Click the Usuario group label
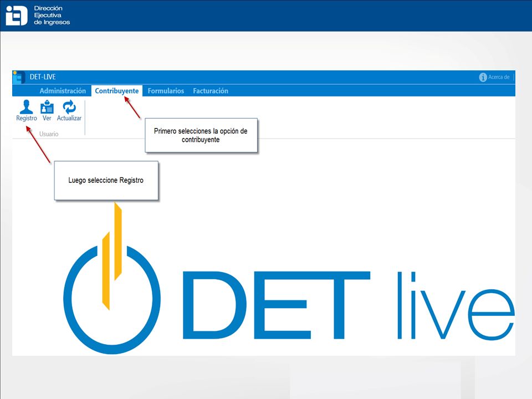Screen dimensions: 532x399 point(49,134)
